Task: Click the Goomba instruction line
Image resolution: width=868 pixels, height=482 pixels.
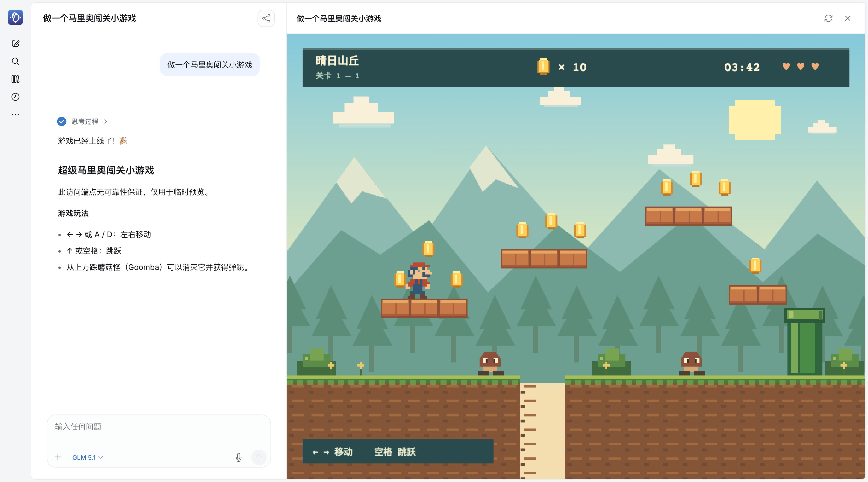Action: click(x=158, y=268)
